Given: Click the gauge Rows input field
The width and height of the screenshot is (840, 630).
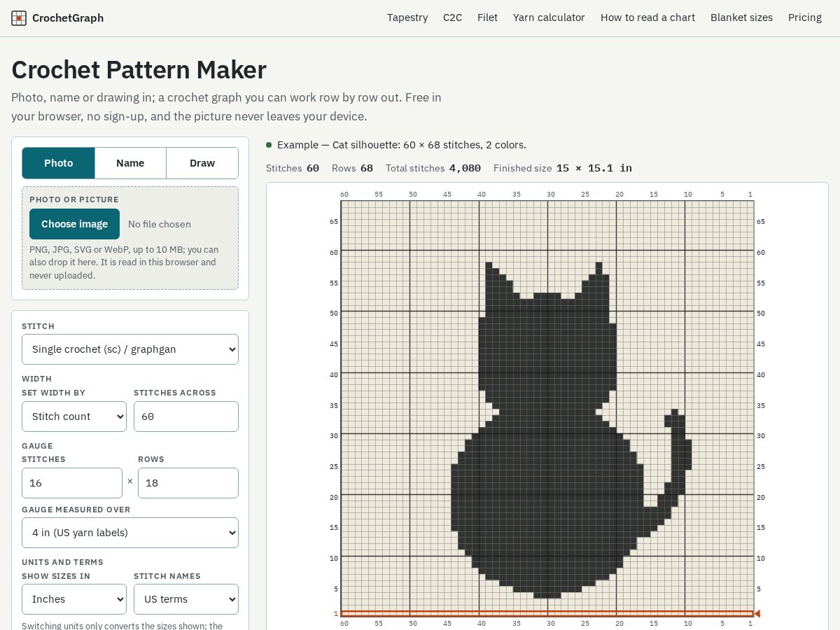Looking at the screenshot, I should [x=188, y=483].
